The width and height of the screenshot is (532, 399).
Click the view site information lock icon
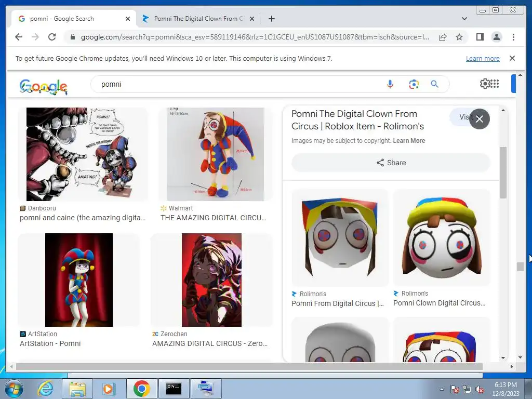pyautogui.click(x=72, y=37)
